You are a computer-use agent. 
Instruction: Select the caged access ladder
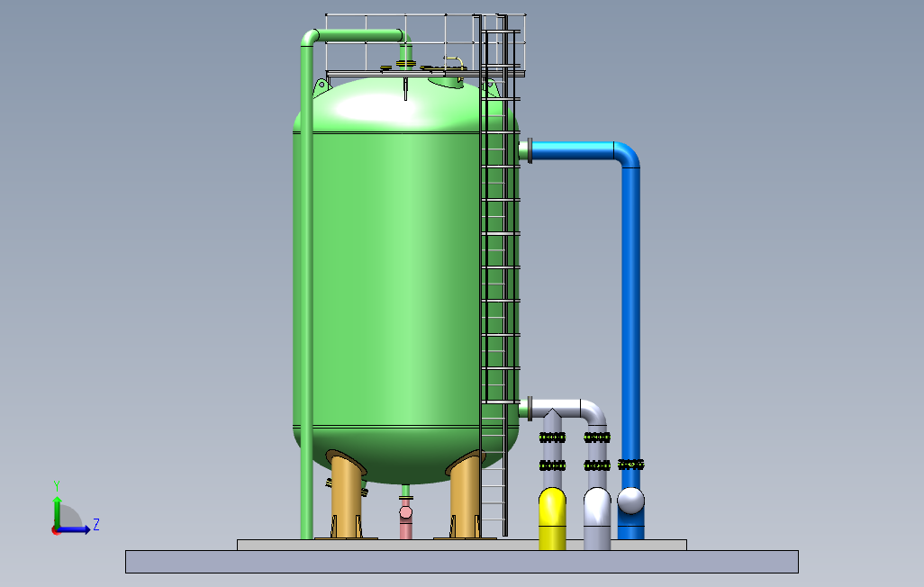[500, 277]
